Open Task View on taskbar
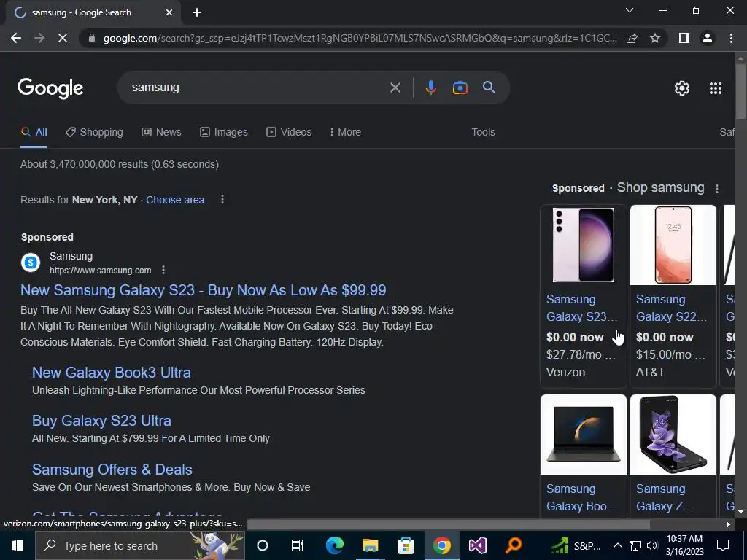The image size is (747, 560). pyautogui.click(x=298, y=545)
